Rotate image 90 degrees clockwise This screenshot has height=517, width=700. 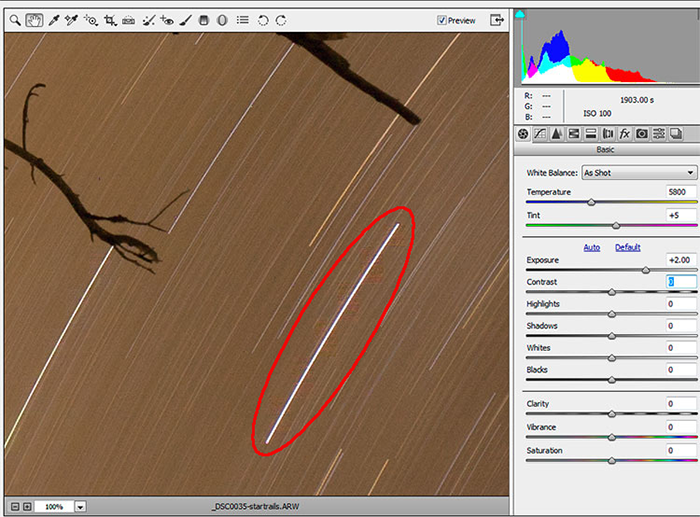pyautogui.click(x=281, y=21)
